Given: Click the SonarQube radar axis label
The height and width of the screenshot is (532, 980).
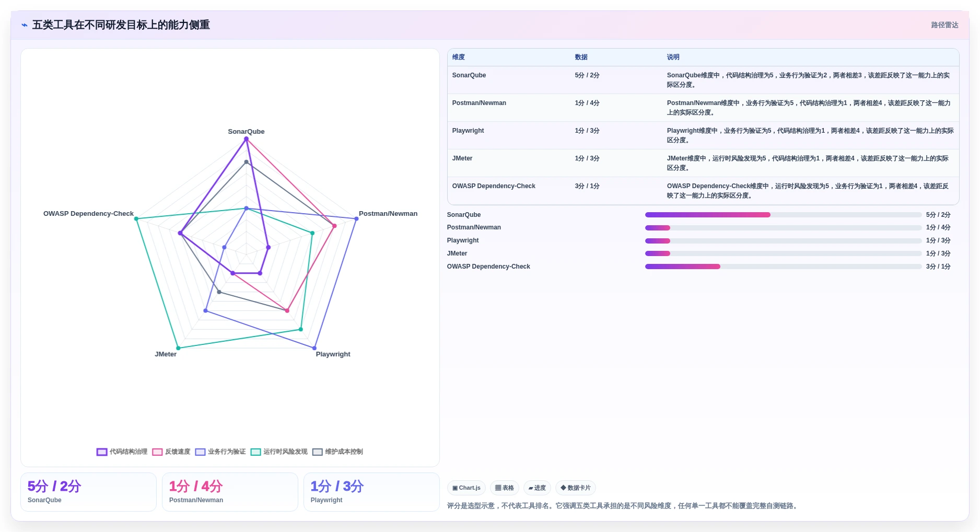Looking at the screenshot, I should [246, 132].
